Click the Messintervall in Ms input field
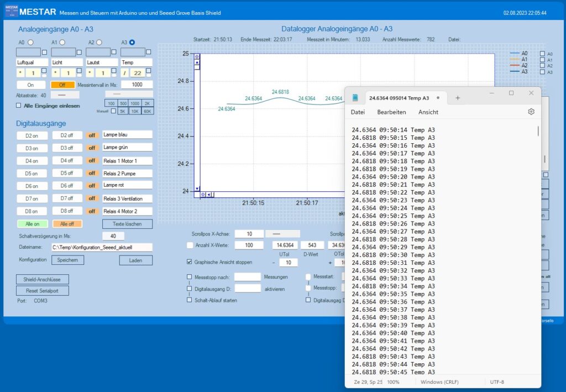The image size is (566, 392). [137, 85]
